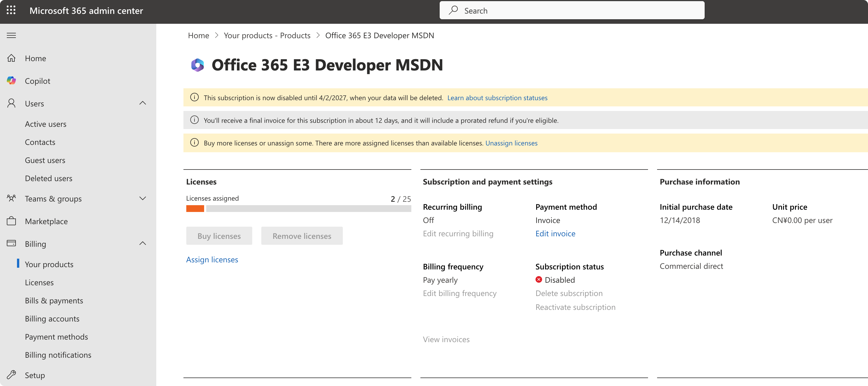Open Billing accounts page

coord(52,319)
